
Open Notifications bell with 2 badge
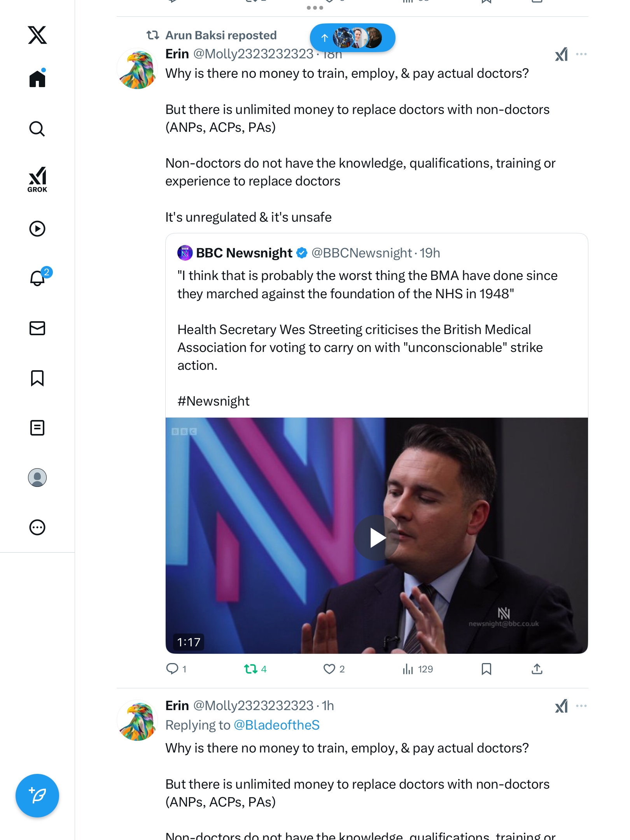click(x=37, y=278)
